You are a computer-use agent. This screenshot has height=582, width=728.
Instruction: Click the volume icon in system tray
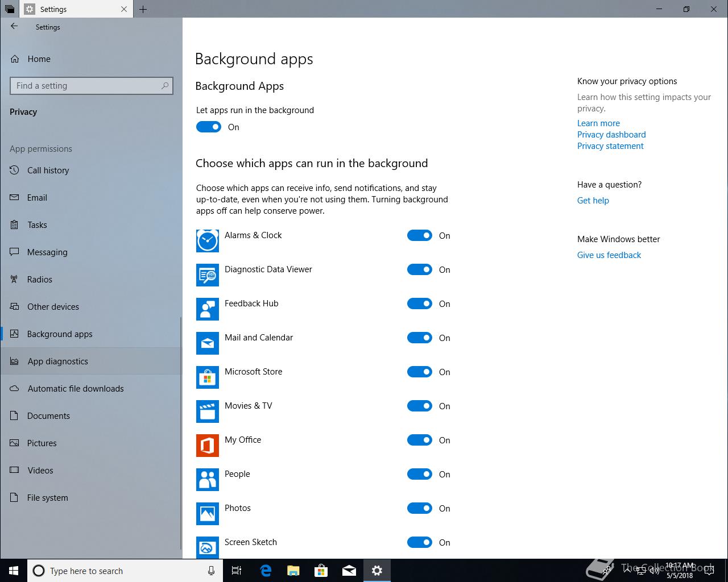[654, 571]
